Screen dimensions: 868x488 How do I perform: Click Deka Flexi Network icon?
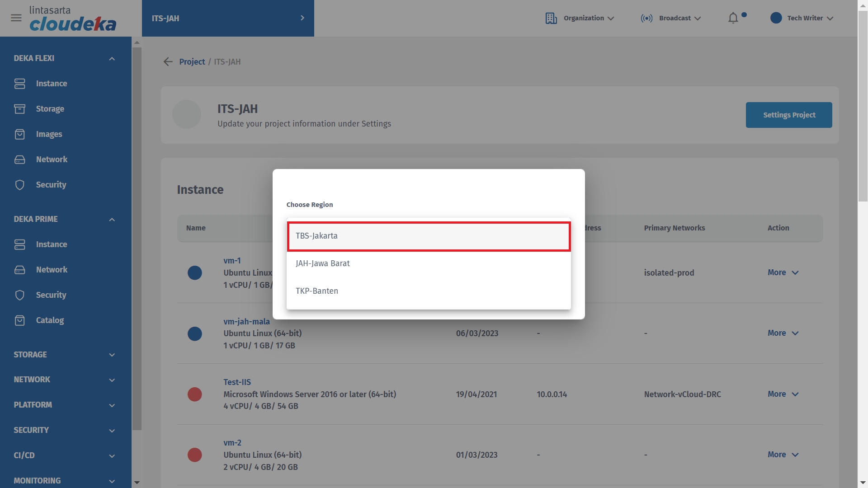(x=20, y=160)
